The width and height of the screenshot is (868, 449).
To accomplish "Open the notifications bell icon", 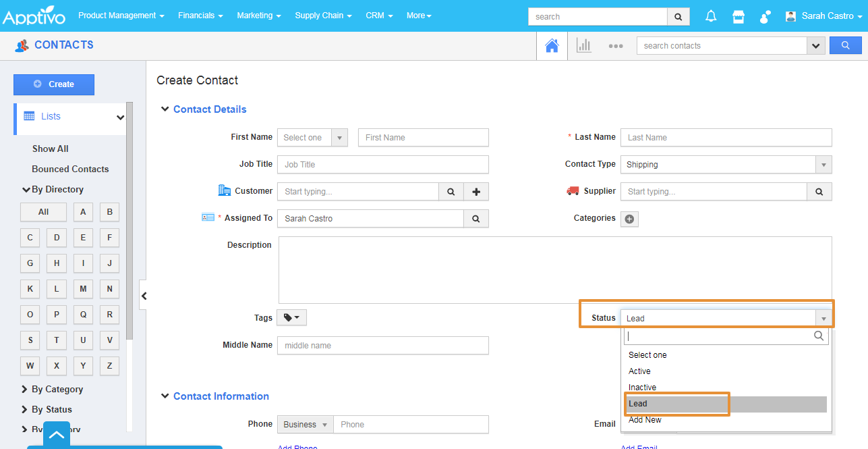I will click(x=711, y=16).
